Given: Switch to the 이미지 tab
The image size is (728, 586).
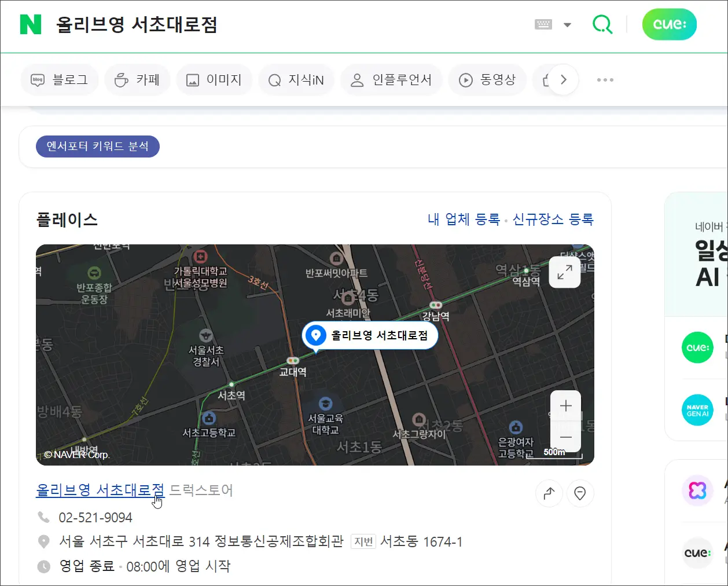Looking at the screenshot, I should coord(214,80).
